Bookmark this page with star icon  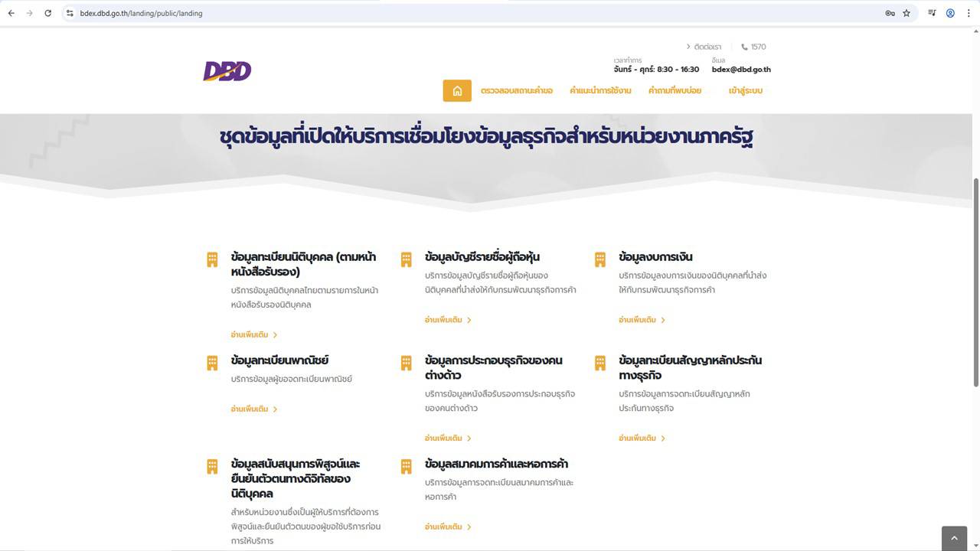(906, 13)
